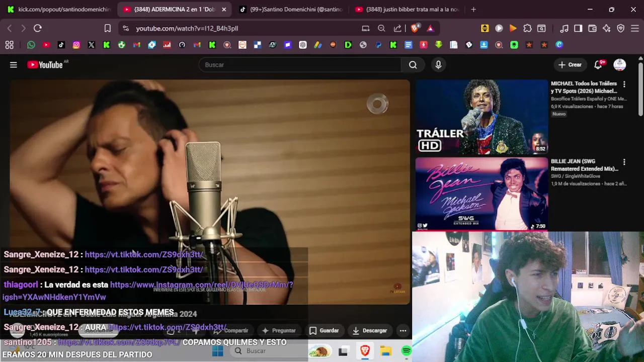The height and width of the screenshot is (362, 644).
Task: Click the Descargar button under the video
Action: (x=370, y=330)
